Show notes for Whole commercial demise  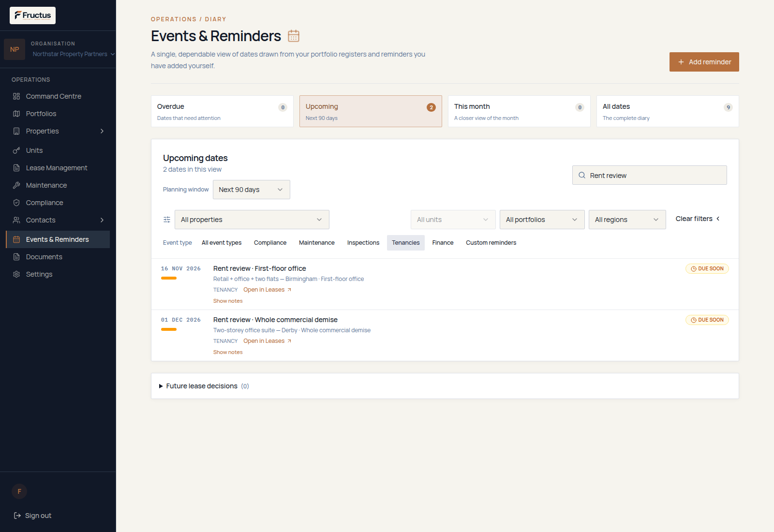(x=228, y=352)
